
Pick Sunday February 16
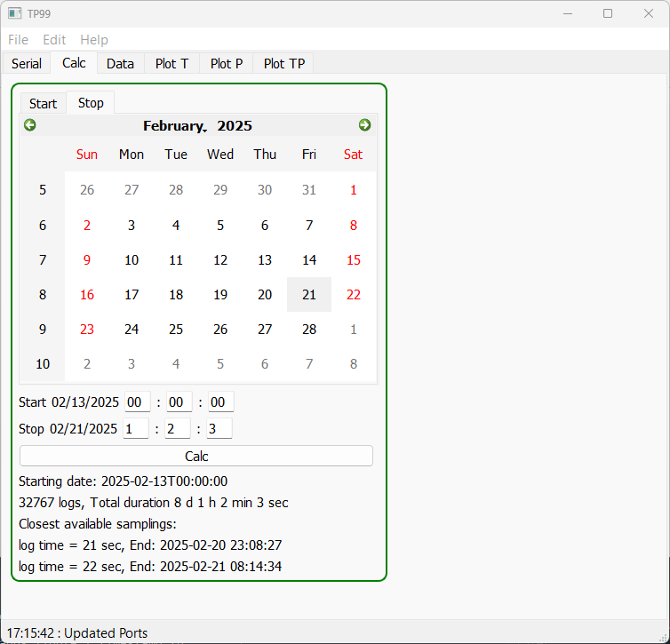pos(87,294)
